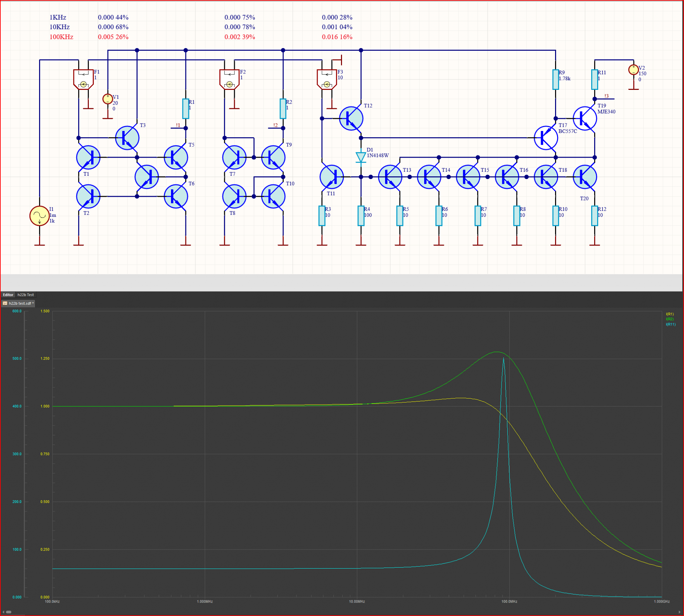Click the 100.0MHz frequency axis label
This screenshot has height=616, width=684.
click(x=509, y=601)
